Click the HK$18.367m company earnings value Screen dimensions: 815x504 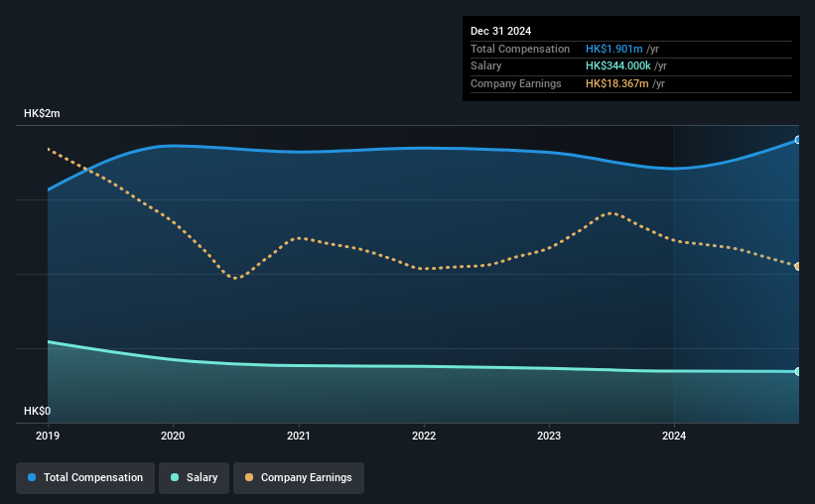[617, 83]
